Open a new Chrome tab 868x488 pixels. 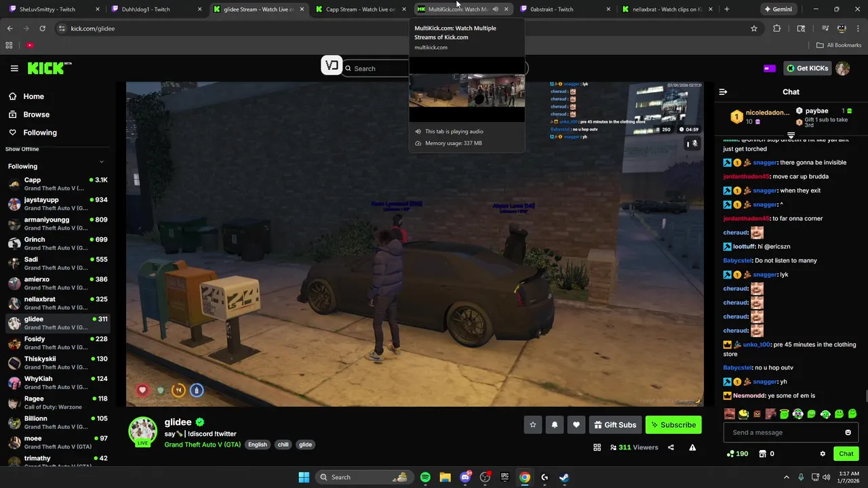(x=727, y=9)
